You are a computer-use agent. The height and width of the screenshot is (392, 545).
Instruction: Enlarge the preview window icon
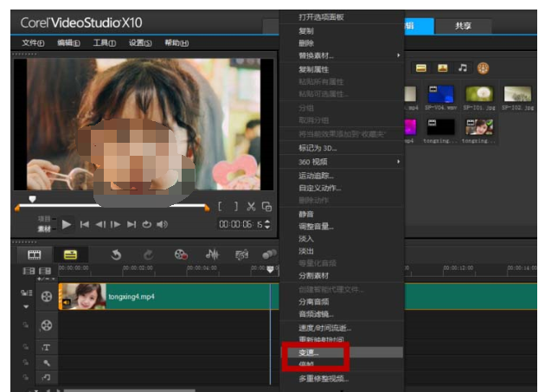click(x=266, y=207)
